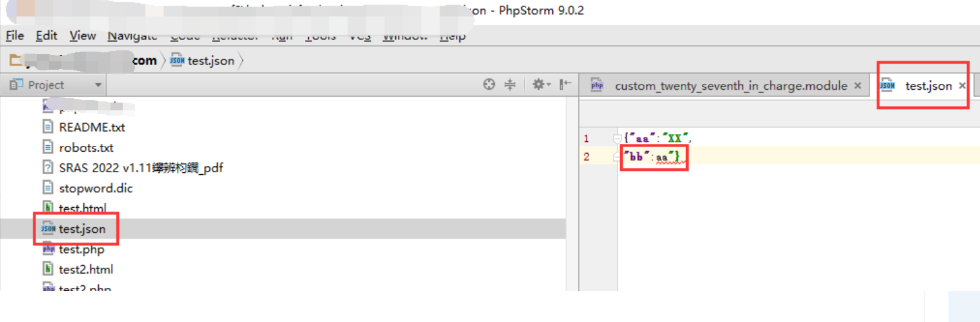Click line number 2 in the gutter
This screenshot has width=980, height=322.
click(586, 157)
